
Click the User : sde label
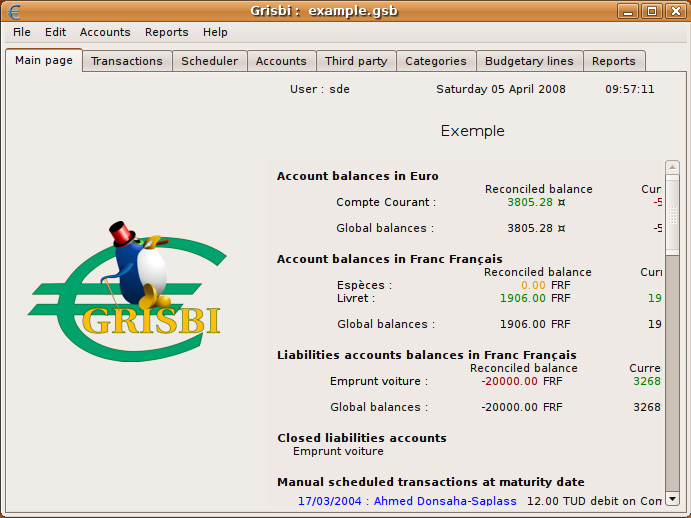click(x=319, y=89)
